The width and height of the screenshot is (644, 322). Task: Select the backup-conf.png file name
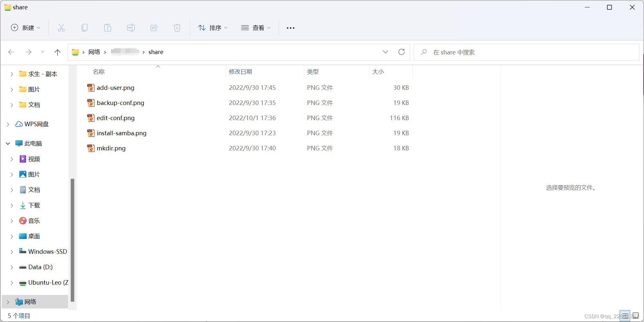point(121,103)
